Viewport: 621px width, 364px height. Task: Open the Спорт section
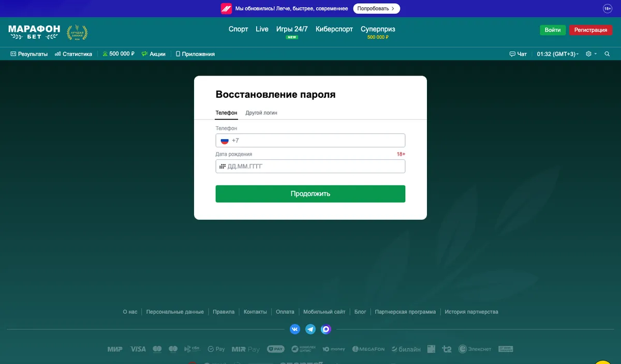[239, 29]
